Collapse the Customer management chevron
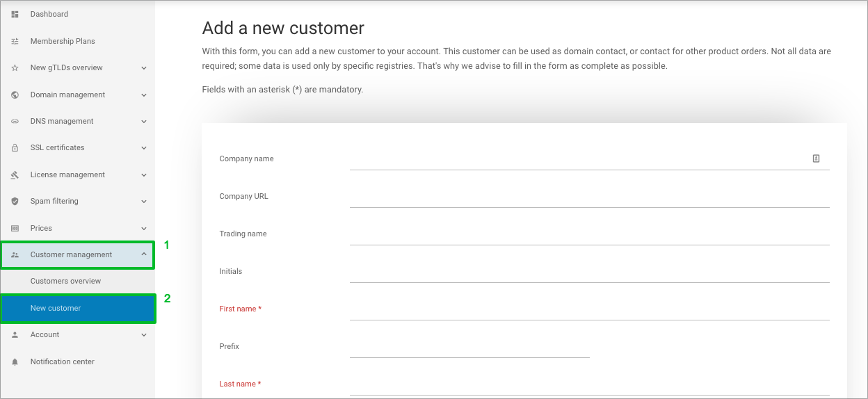 144,254
